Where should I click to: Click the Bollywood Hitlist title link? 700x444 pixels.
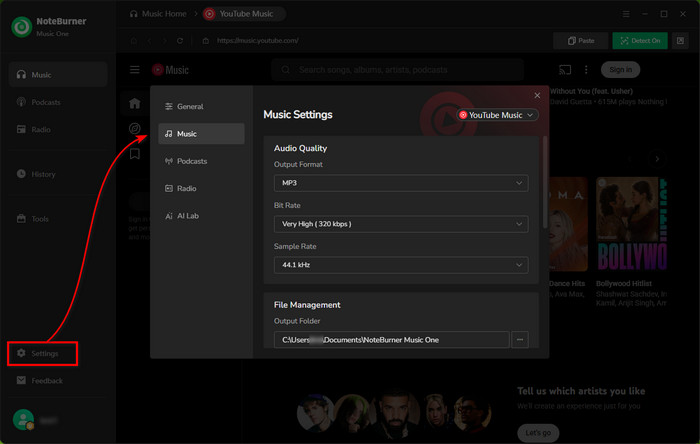pyautogui.click(x=624, y=283)
